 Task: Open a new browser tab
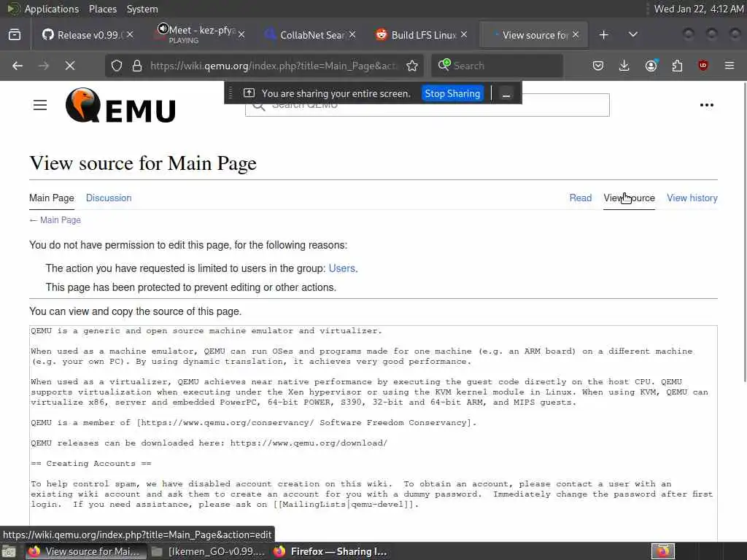pyautogui.click(x=603, y=35)
